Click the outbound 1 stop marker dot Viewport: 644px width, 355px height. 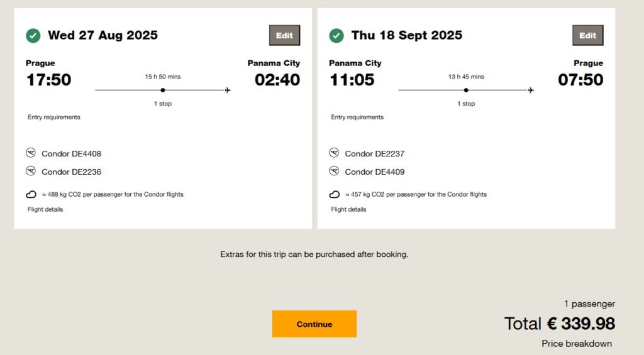(x=163, y=90)
